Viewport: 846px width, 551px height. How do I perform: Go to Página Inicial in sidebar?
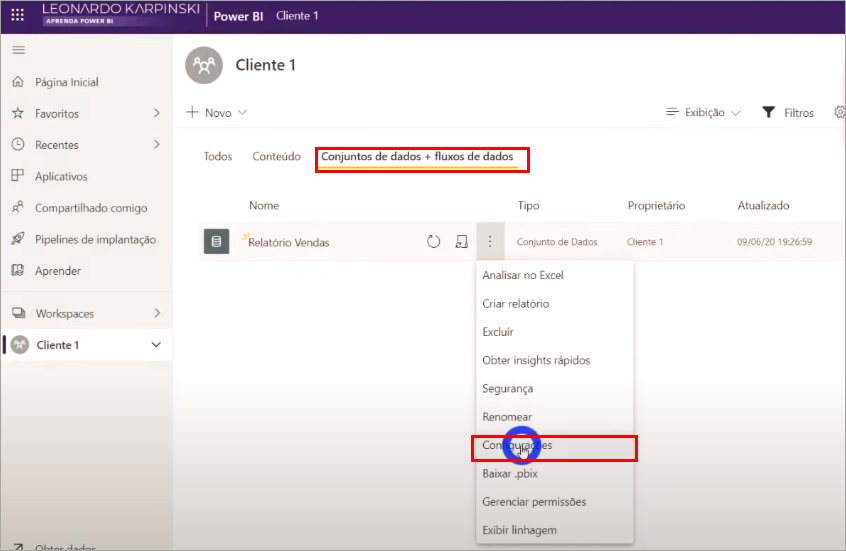click(66, 82)
